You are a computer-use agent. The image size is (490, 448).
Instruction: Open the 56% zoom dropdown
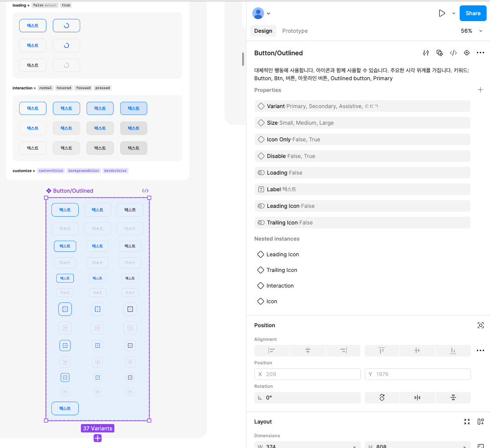[470, 30]
